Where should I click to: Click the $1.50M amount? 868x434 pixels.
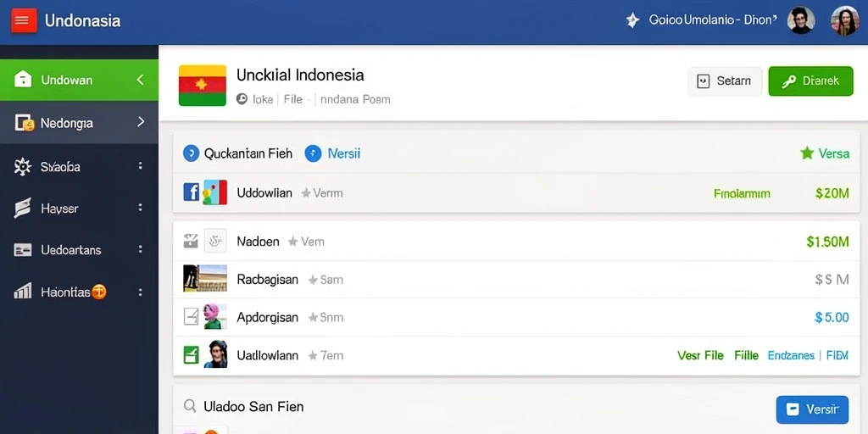[827, 242]
